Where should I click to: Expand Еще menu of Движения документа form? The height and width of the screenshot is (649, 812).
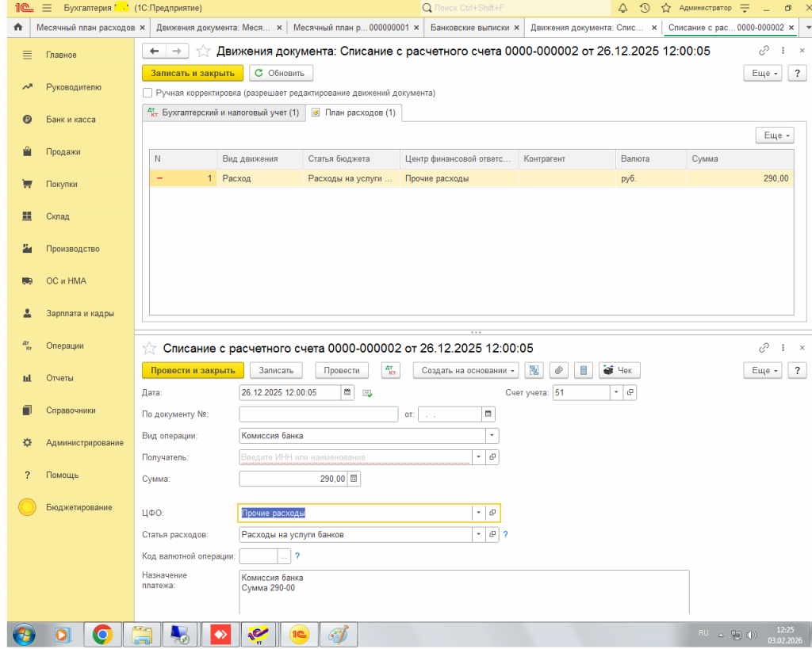click(x=763, y=73)
